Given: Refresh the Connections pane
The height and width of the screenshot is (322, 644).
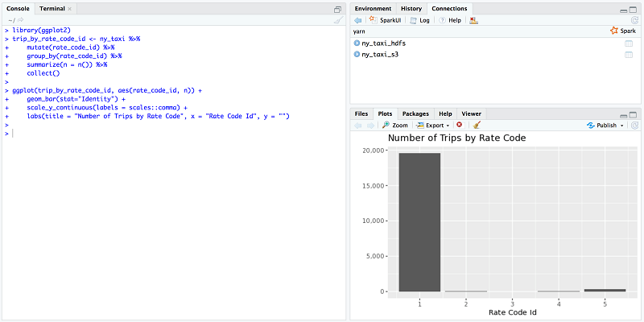Looking at the screenshot, I should click(x=634, y=20).
